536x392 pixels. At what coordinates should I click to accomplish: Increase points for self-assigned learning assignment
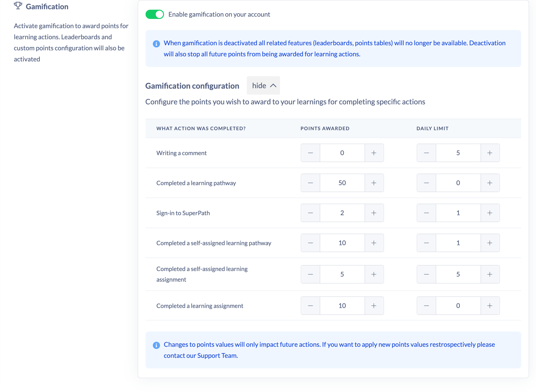[374, 274]
